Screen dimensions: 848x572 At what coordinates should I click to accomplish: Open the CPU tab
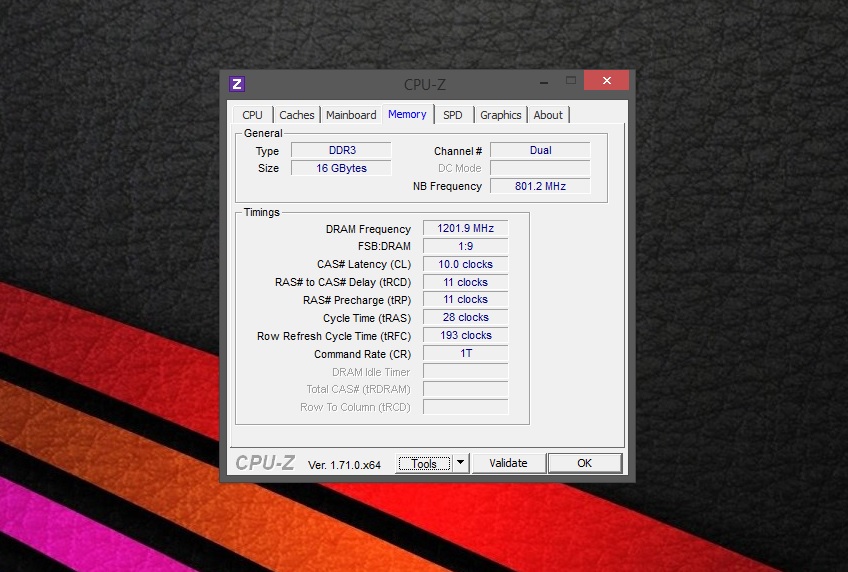pyautogui.click(x=252, y=115)
